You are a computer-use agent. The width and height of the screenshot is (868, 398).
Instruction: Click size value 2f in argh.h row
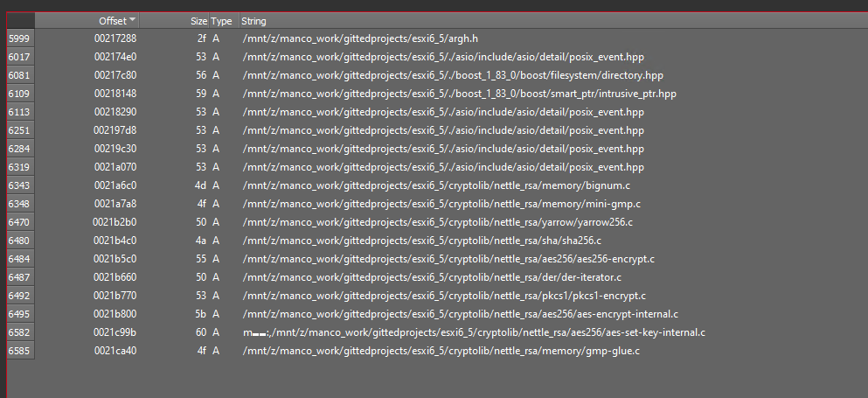[201, 38]
